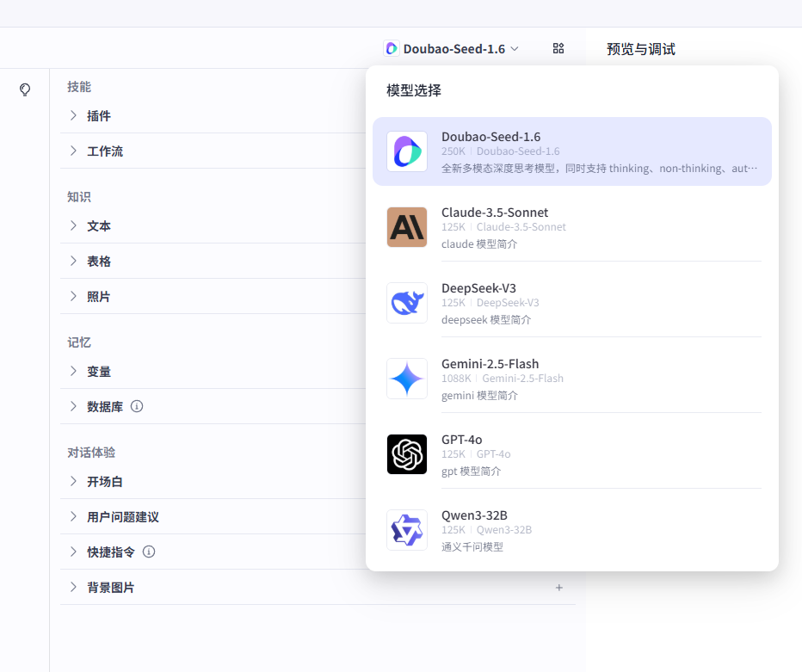Select the Qwen3-32B model

coord(572,530)
